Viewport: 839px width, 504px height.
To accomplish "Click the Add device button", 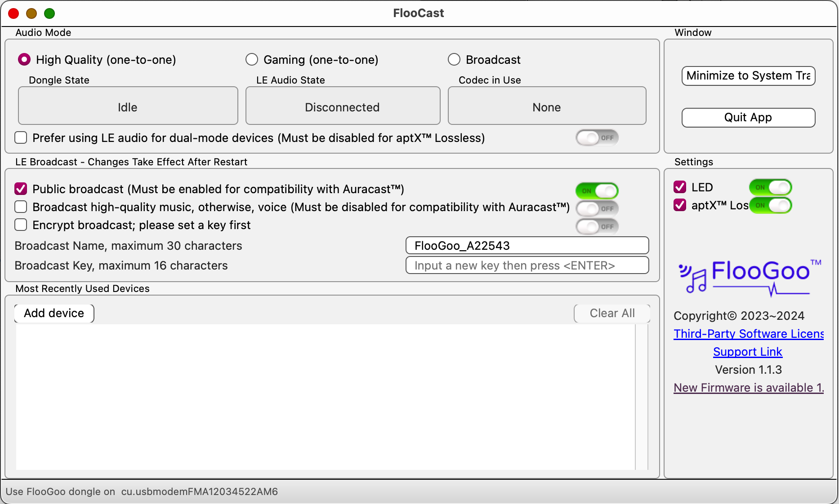I will pos(54,313).
